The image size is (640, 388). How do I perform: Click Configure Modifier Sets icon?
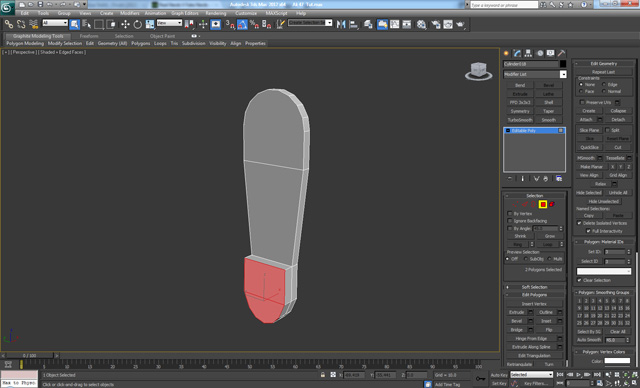point(559,179)
